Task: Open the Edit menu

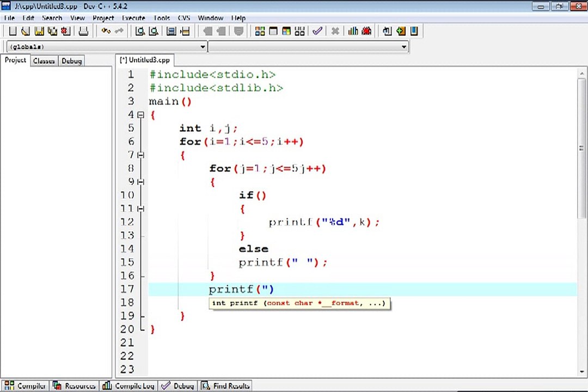Action: [28, 17]
